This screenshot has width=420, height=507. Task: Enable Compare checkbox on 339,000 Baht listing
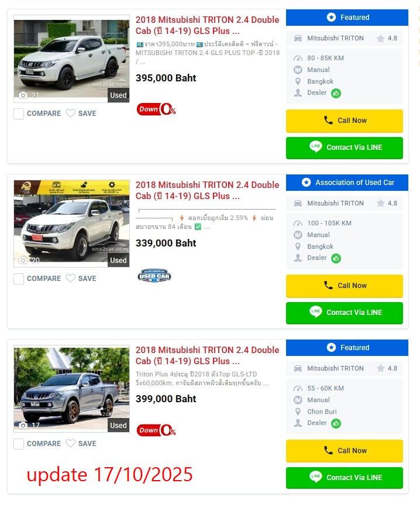(19, 279)
